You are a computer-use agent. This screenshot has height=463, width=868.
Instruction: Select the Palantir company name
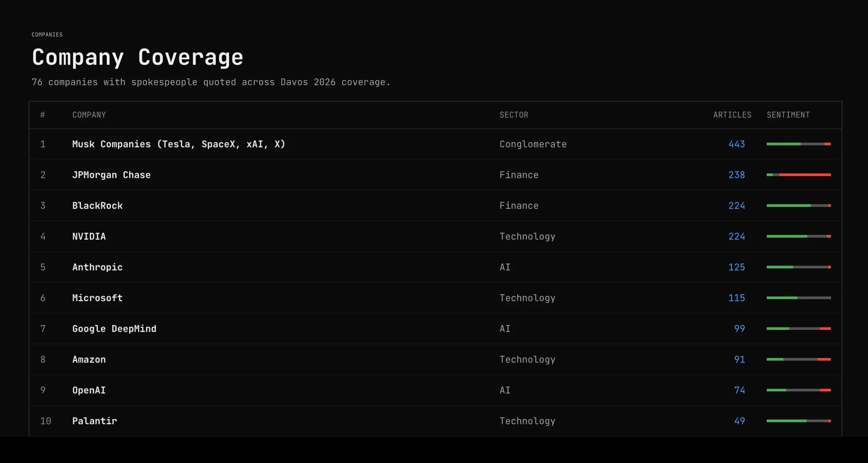coord(95,421)
